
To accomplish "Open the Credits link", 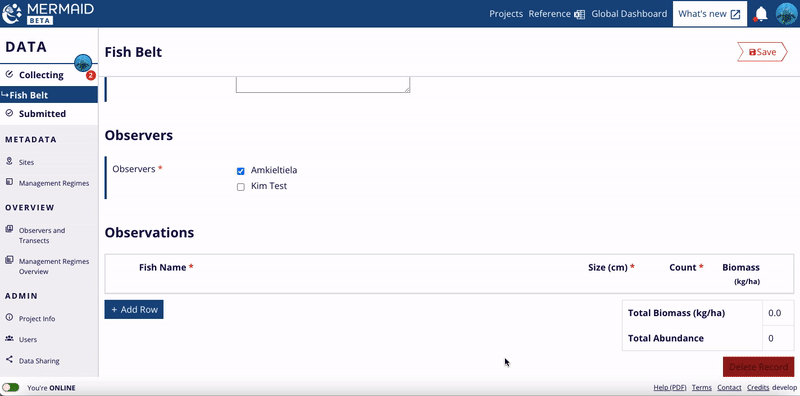I will click(x=758, y=388).
